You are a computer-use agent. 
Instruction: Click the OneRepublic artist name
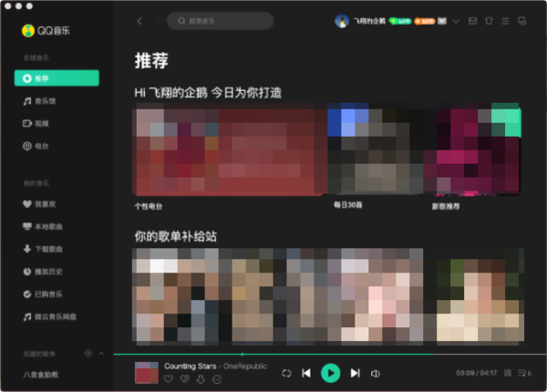(245, 366)
